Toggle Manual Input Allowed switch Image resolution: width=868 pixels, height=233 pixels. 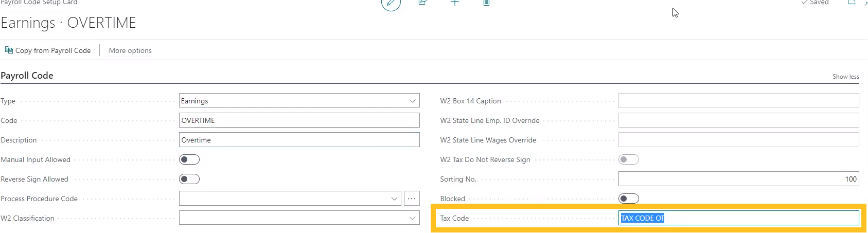[x=189, y=159]
